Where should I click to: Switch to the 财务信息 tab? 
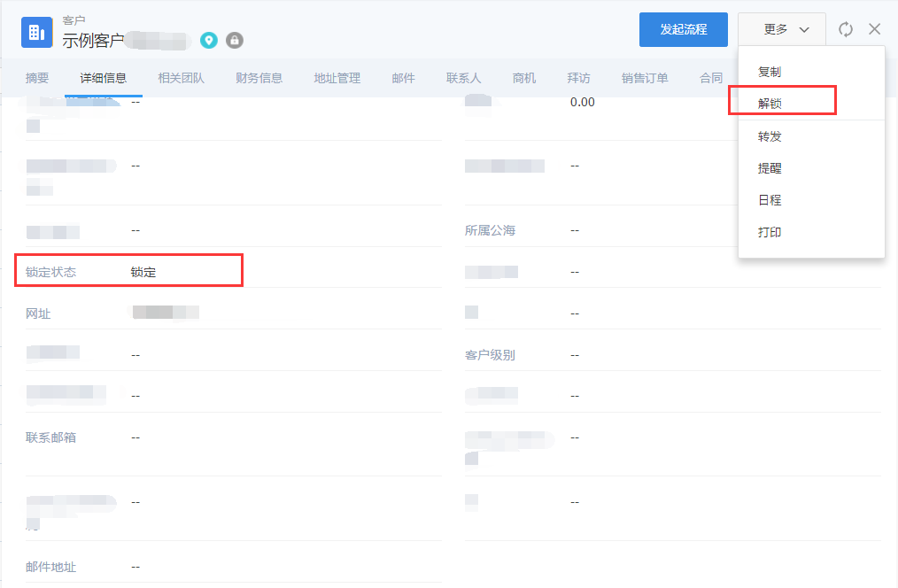pyautogui.click(x=259, y=78)
